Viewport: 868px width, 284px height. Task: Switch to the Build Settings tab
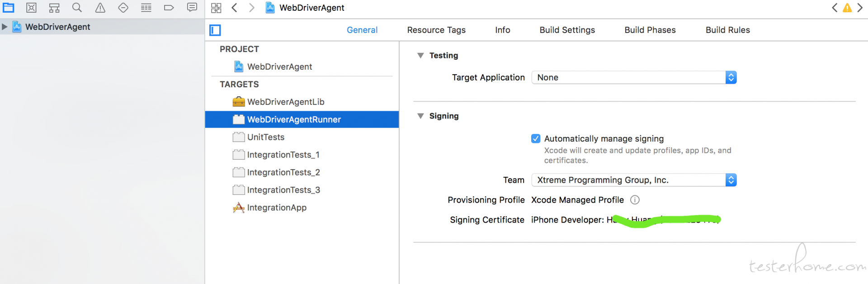point(567,30)
